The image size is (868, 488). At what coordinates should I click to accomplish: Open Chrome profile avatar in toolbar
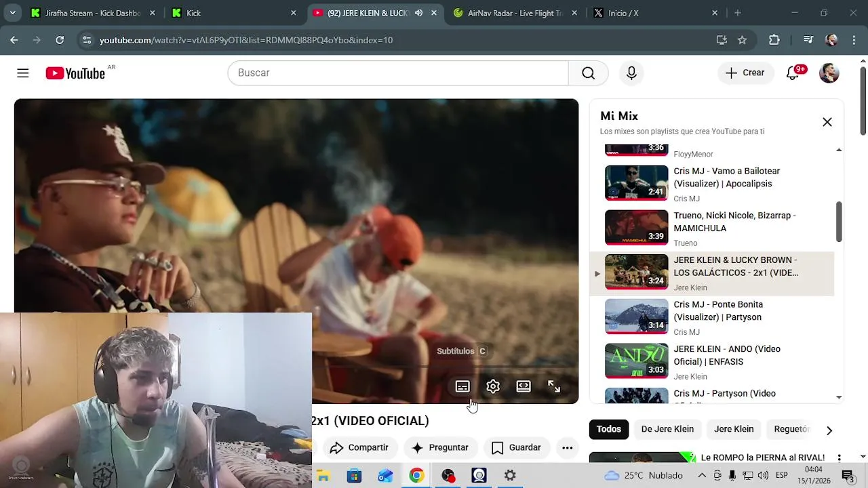pos(831,40)
